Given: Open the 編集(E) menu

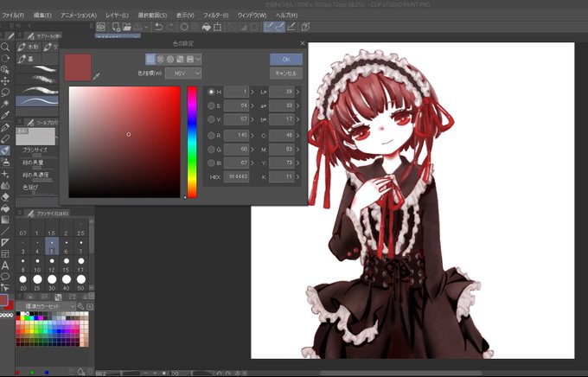Looking at the screenshot, I should (x=42, y=16).
